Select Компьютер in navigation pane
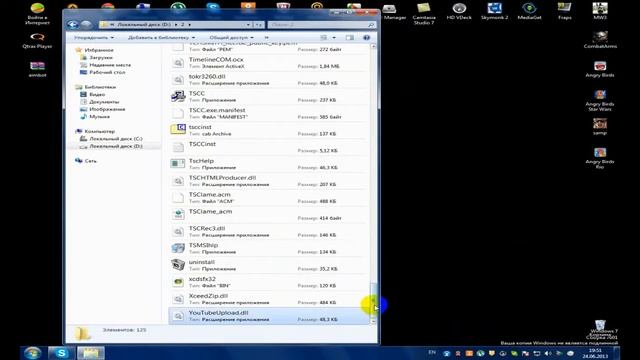The image size is (640, 360). coord(99,131)
